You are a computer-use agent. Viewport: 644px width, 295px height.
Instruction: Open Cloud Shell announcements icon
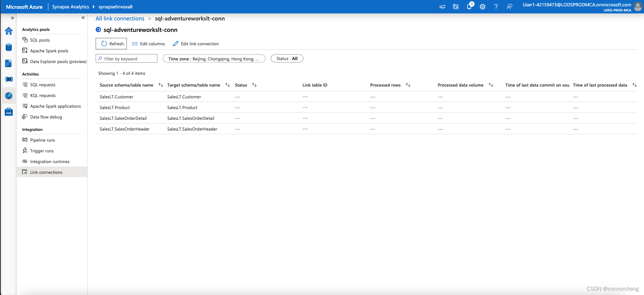[x=442, y=7]
